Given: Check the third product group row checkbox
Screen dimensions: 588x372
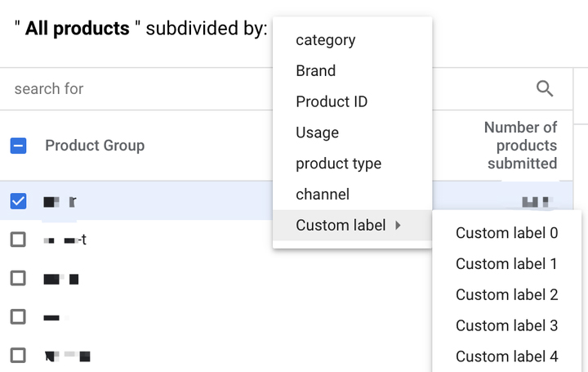Looking at the screenshot, I should 18,278.
